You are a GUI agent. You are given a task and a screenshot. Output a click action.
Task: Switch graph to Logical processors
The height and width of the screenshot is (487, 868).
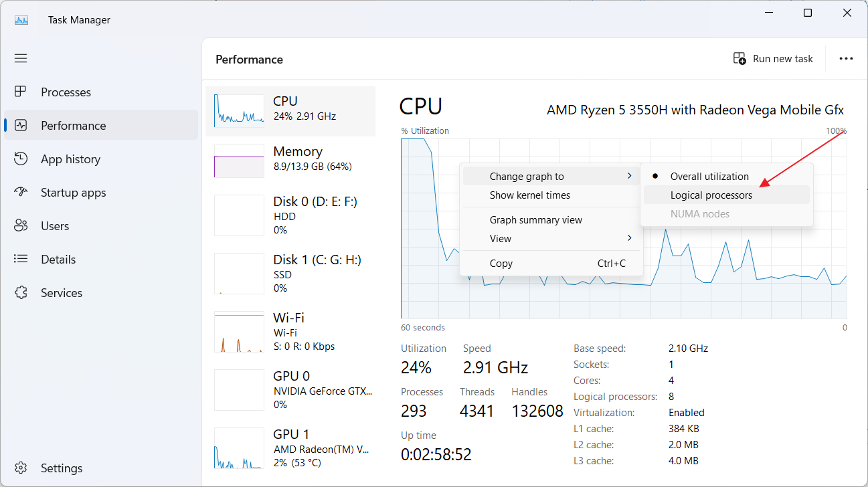pyautogui.click(x=711, y=195)
